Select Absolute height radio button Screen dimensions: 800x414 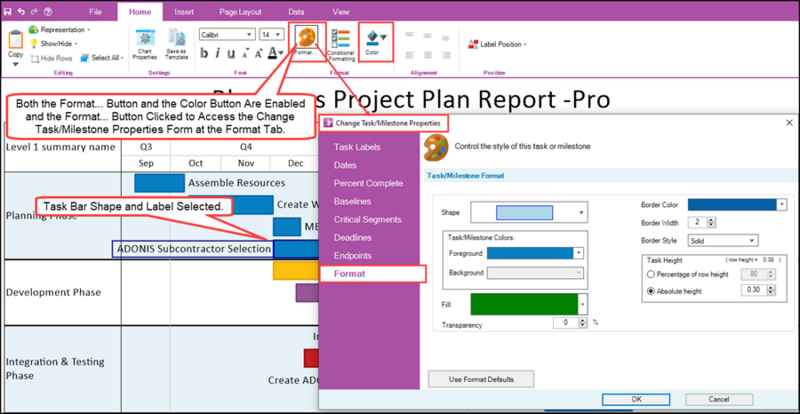click(x=651, y=291)
